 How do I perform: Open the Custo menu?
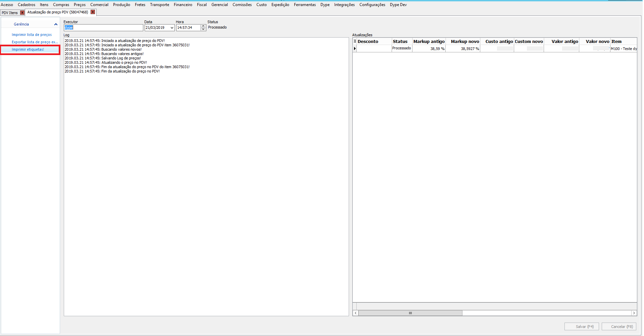click(x=262, y=5)
